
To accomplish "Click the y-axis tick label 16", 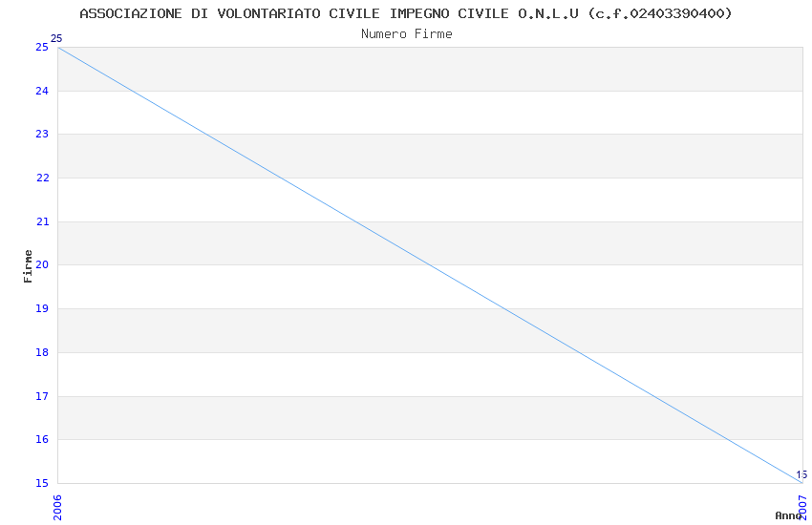I will pos(42,440).
